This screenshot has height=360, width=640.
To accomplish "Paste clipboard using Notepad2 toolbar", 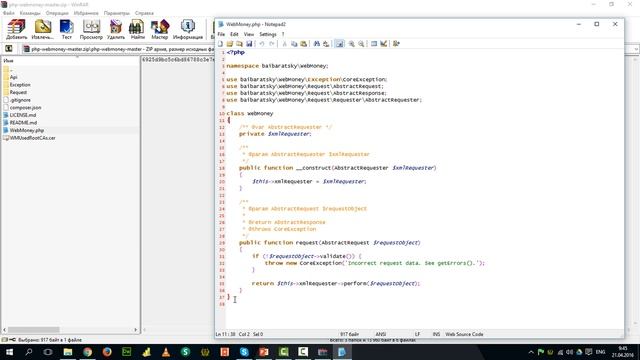I will (304, 44).
